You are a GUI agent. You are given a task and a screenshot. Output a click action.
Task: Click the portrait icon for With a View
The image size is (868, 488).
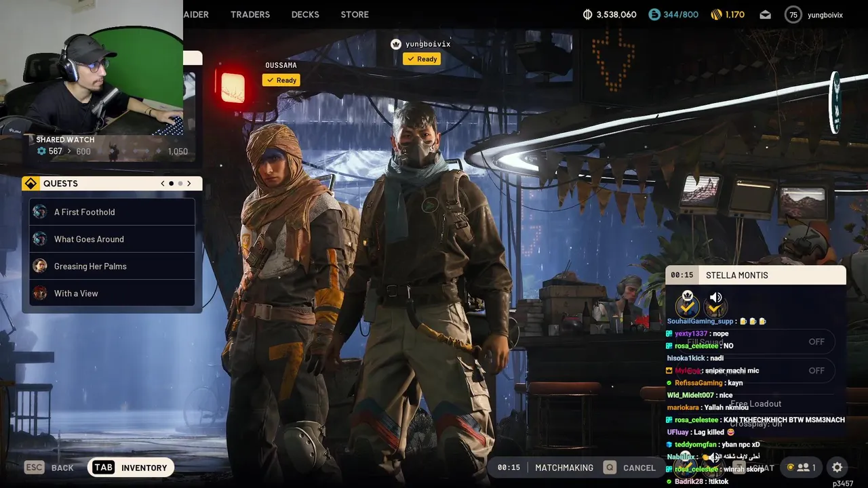point(40,293)
